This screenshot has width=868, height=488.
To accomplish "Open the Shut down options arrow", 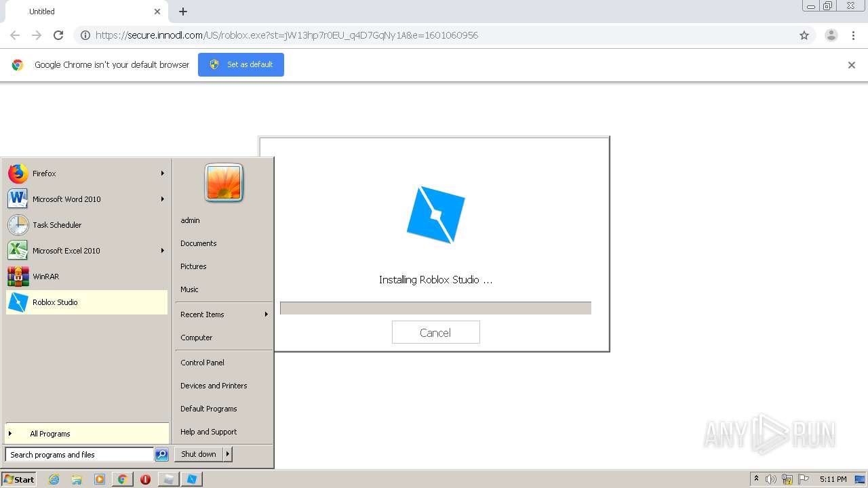I will (228, 454).
